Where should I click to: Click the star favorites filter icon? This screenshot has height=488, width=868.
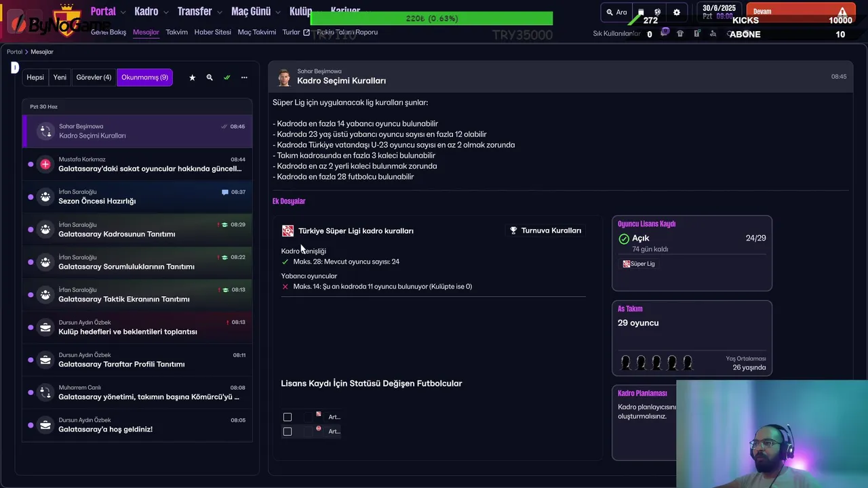[192, 77]
